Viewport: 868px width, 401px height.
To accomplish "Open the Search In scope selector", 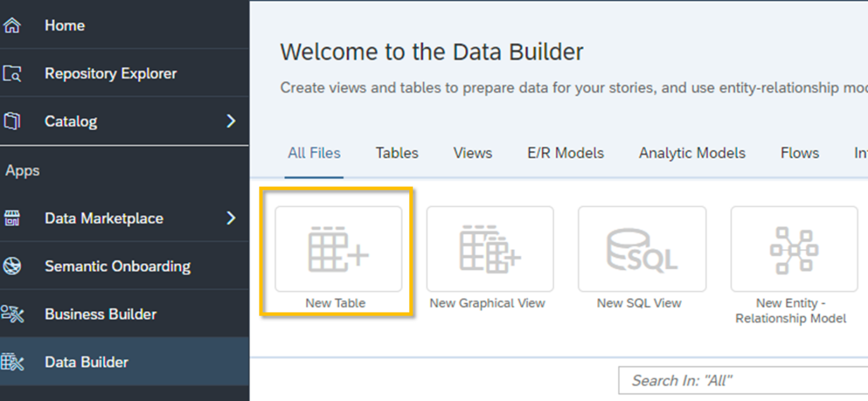I will [x=677, y=380].
